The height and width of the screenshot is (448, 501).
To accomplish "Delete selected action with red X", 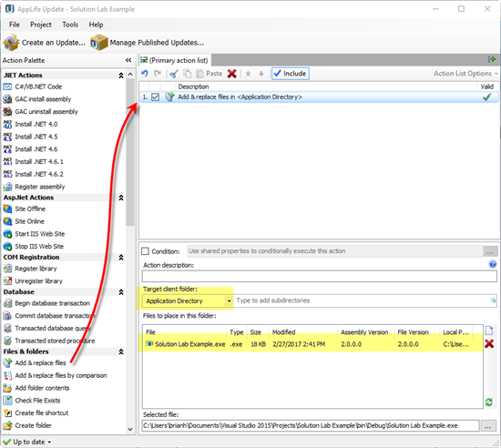I will click(232, 74).
